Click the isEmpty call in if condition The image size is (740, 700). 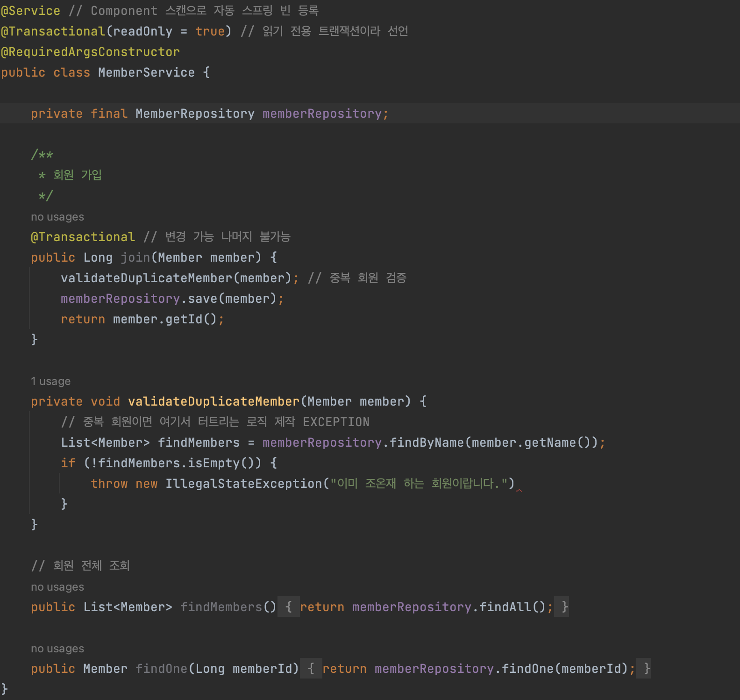(213, 463)
